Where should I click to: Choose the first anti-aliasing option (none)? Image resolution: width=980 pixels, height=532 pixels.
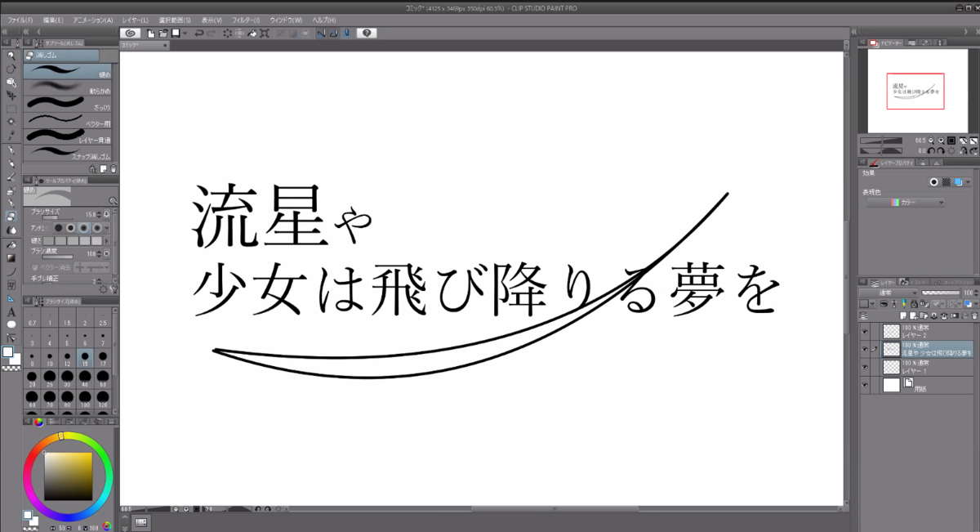(60, 227)
